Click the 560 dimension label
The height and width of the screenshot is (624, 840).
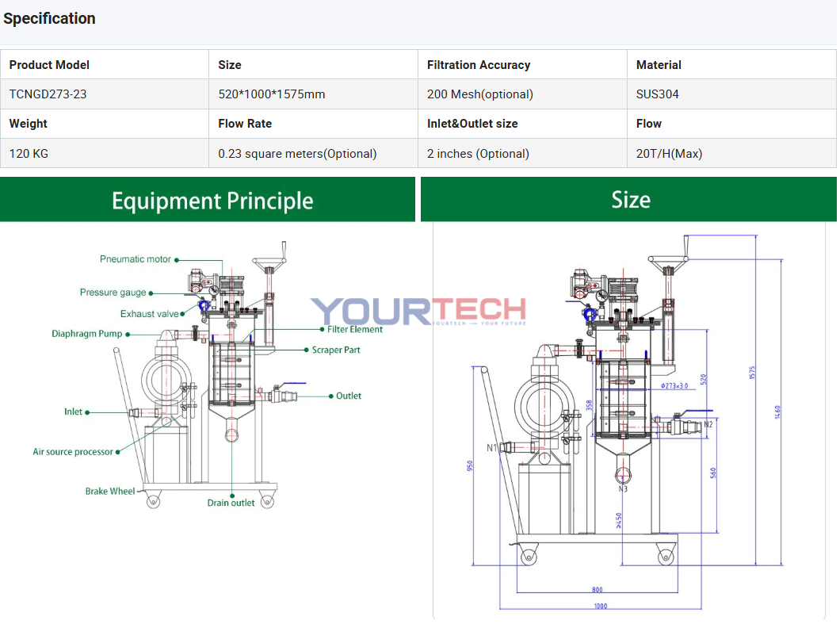[x=712, y=473]
